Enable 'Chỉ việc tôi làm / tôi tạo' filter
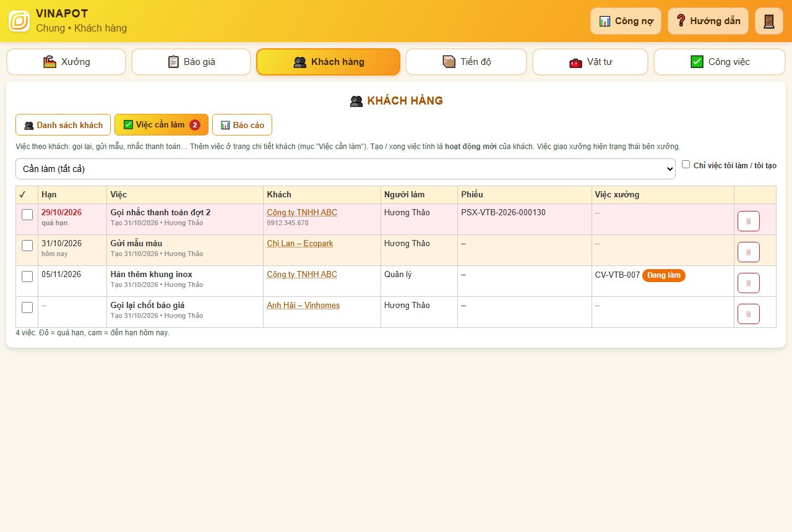The height and width of the screenshot is (532, 792). [x=686, y=165]
